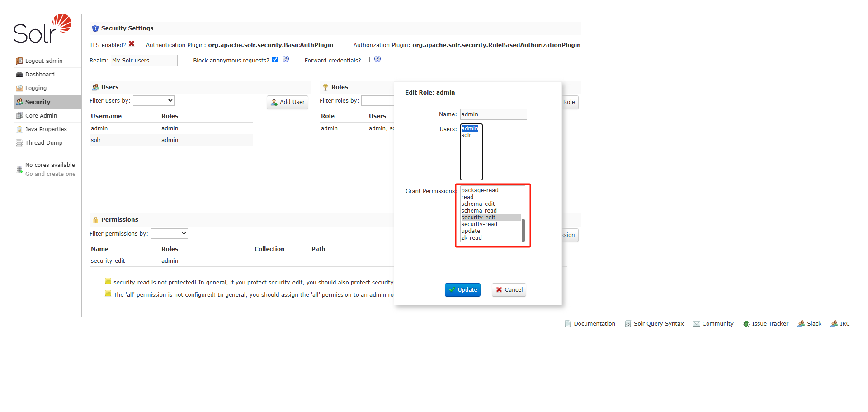The image size is (868, 412).
Task: Click the IRC footer icon
Action: [834, 324]
